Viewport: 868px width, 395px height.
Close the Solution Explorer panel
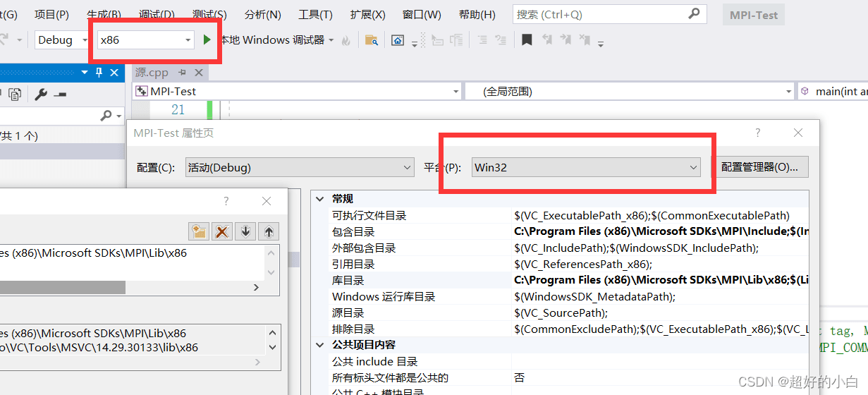(114, 72)
